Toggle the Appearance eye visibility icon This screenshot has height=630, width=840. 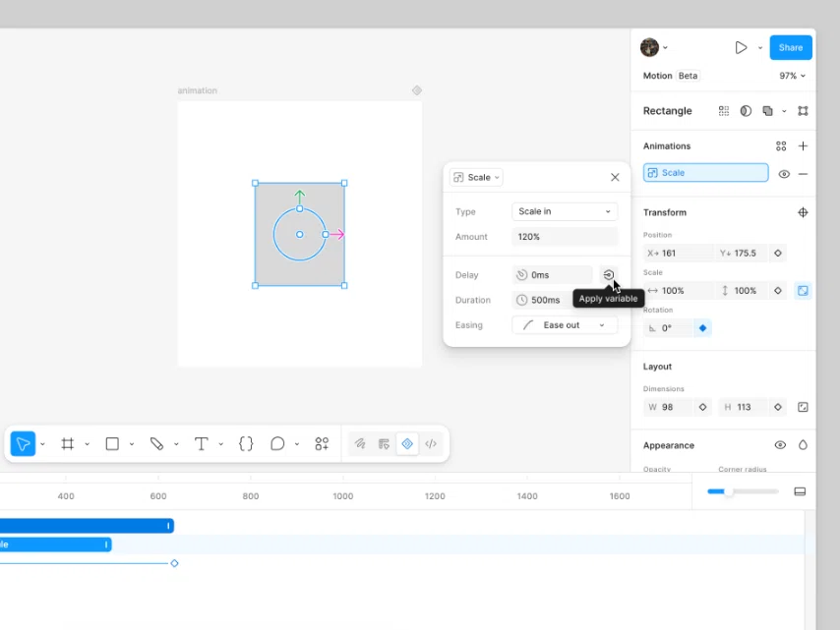(x=780, y=445)
